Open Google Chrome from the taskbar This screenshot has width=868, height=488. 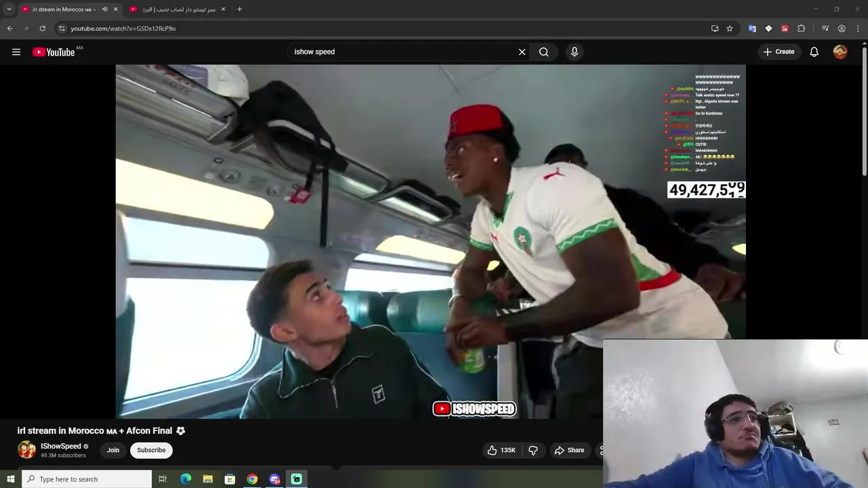point(252,479)
